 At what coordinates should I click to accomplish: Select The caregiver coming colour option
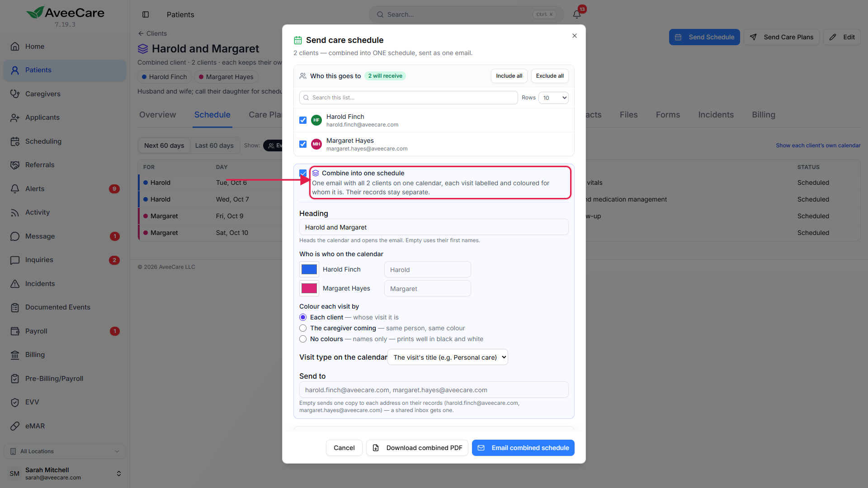click(303, 328)
